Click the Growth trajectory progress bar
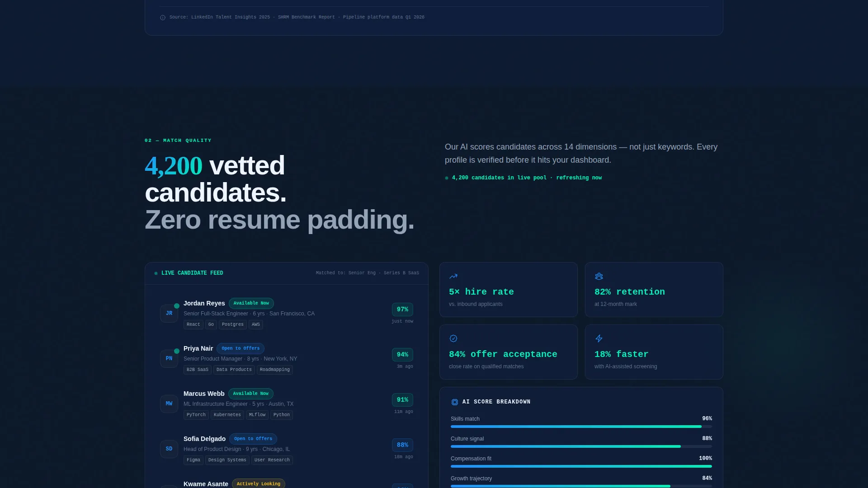 pyautogui.click(x=581, y=486)
